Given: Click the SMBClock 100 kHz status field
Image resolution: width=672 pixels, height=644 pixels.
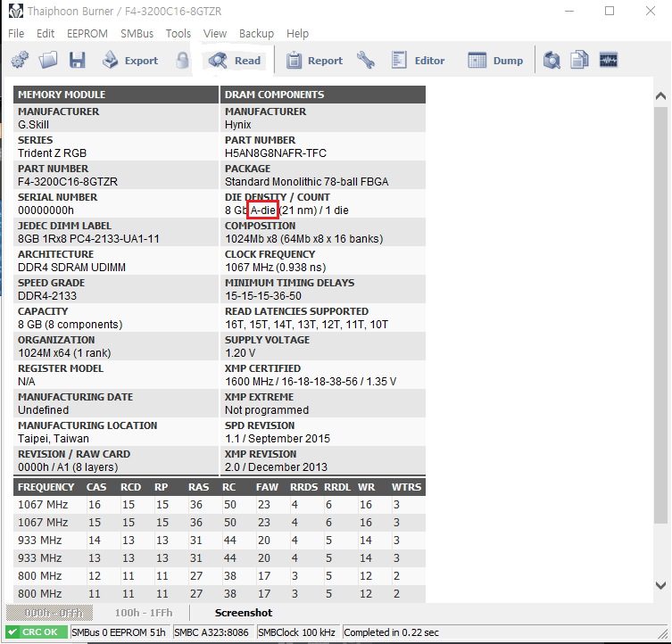Looking at the screenshot, I should click(296, 632).
